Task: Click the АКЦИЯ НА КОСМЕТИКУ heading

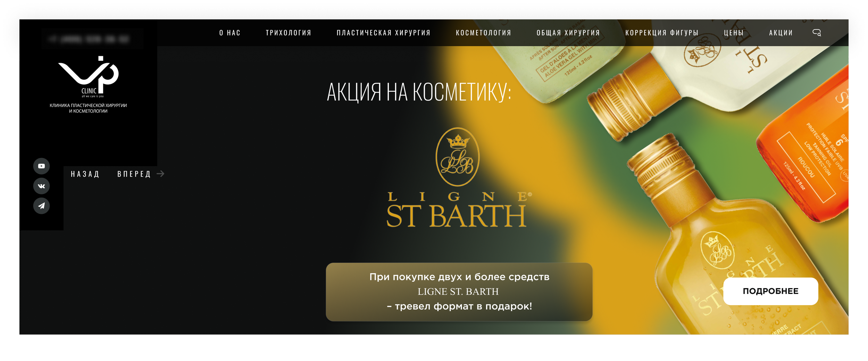Action: point(419,92)
